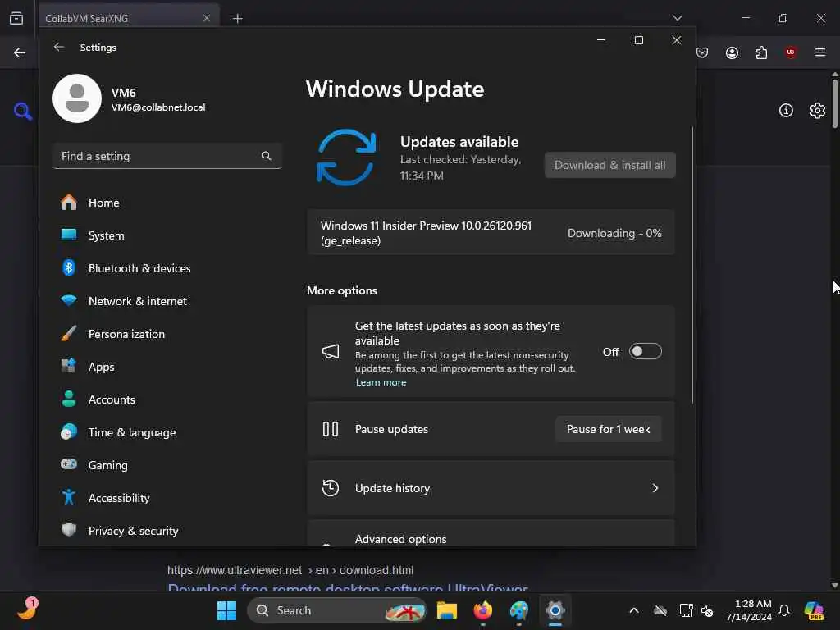The height and width of the screenshot is (630, 840).
Task: Click the uBlock Origin icon
Action: pos(790,52)
